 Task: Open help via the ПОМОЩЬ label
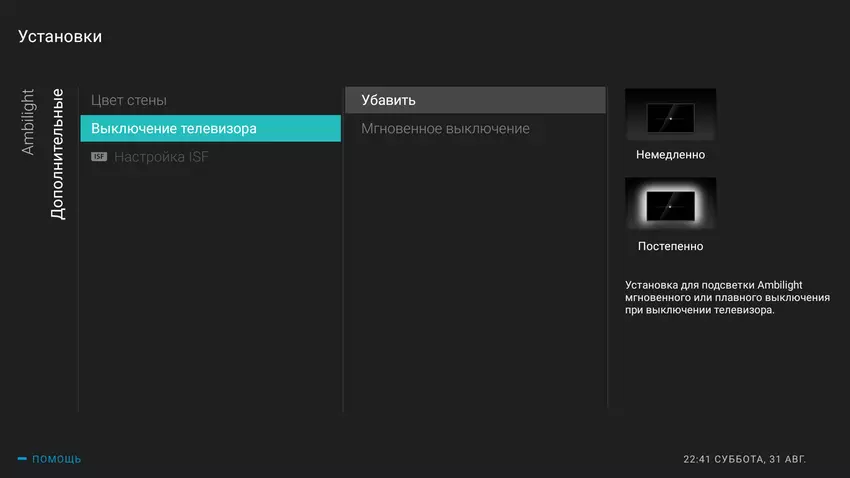[57, 459]
